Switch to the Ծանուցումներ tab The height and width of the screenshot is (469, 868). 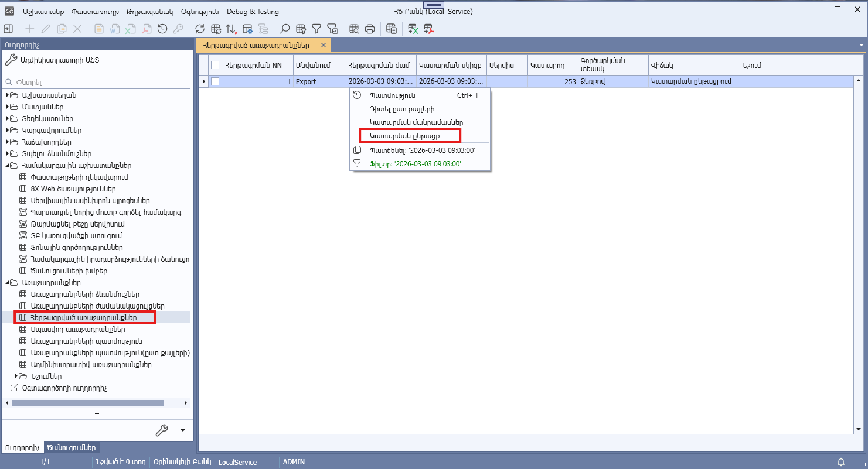coord(71,447)
